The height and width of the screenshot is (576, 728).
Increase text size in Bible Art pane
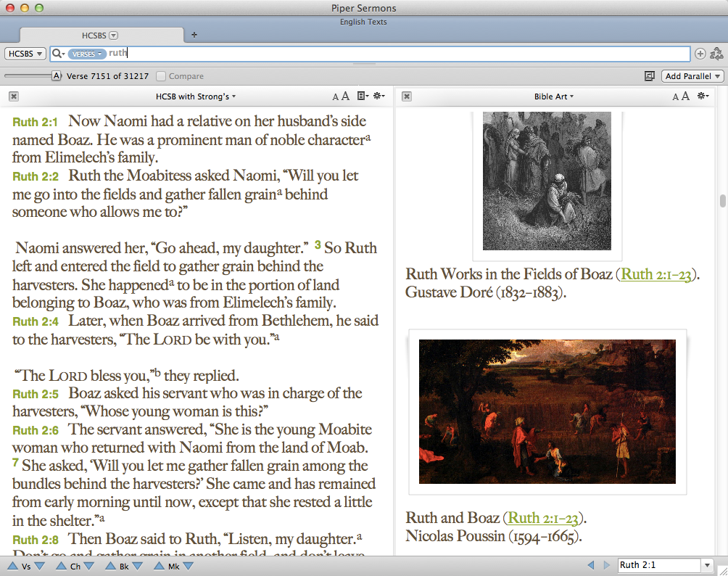click(x=685, y=96)
